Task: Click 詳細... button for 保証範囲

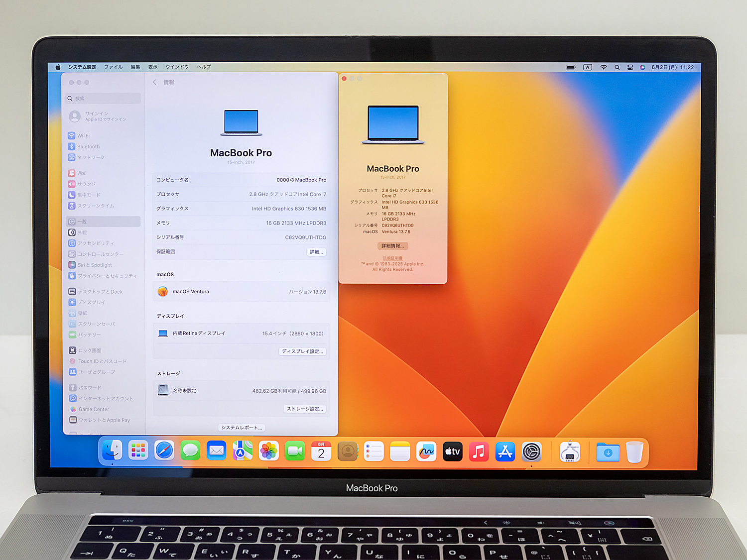Action: pos(316,252)
